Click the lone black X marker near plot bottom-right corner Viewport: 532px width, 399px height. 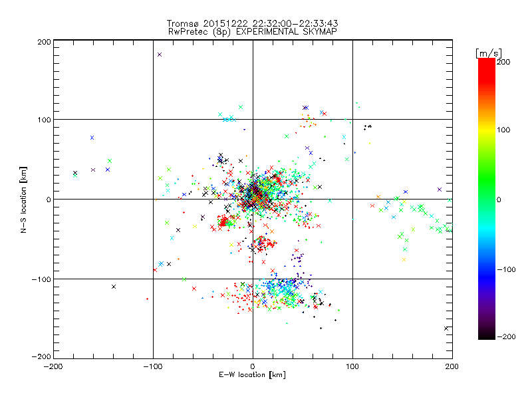(x=446, y=329)
